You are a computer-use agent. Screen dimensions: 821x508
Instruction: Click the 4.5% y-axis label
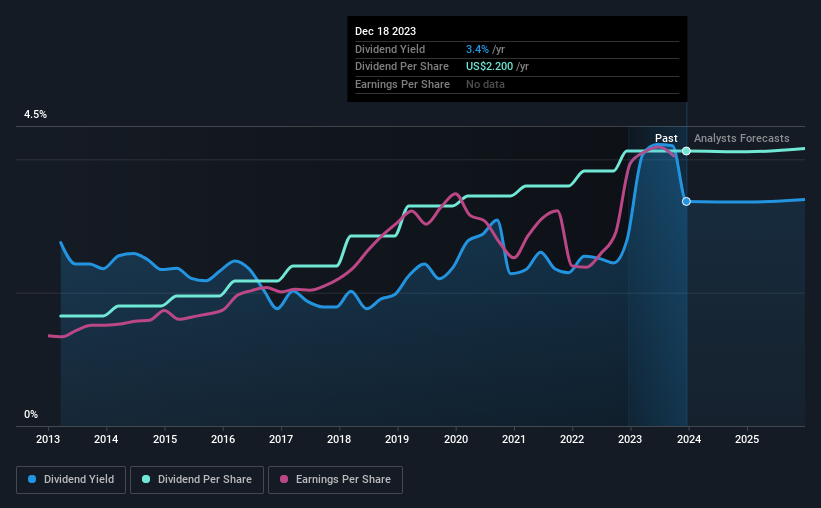35,115
